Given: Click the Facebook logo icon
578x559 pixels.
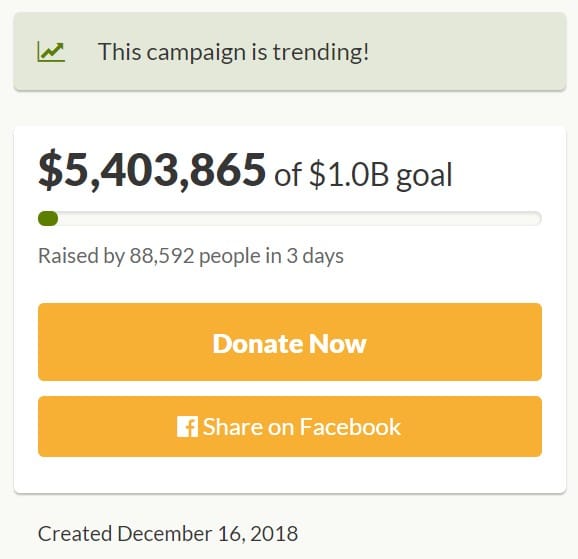Looking at the screenshot, I should (x=187, y=427).
